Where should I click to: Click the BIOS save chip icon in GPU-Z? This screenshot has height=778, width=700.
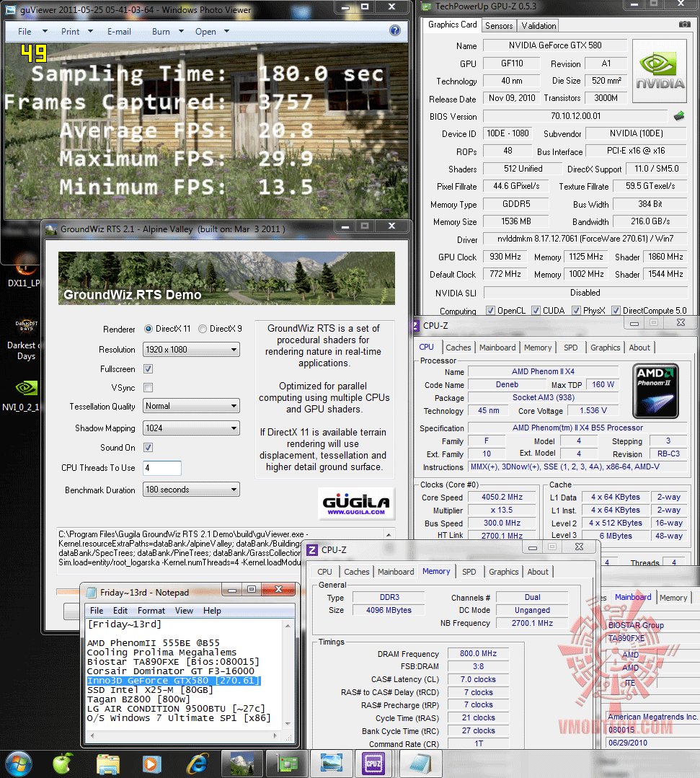[679, 116]
